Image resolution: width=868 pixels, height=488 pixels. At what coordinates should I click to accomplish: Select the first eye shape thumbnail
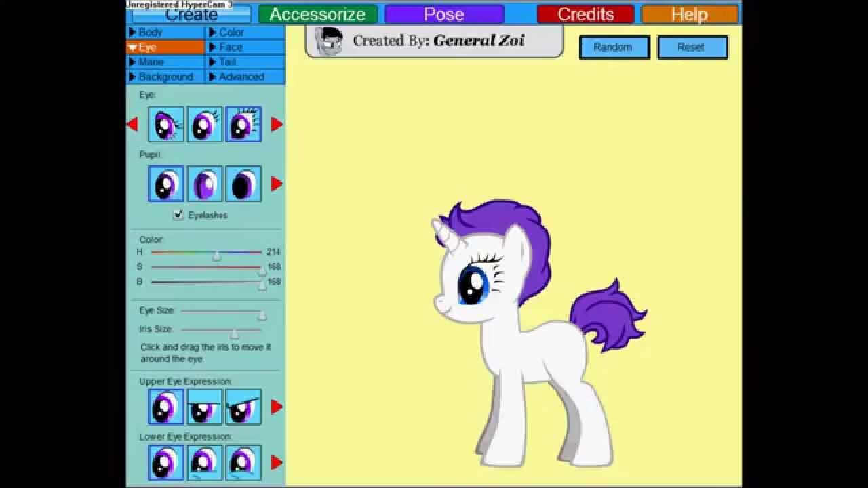[x=166, y=125]
